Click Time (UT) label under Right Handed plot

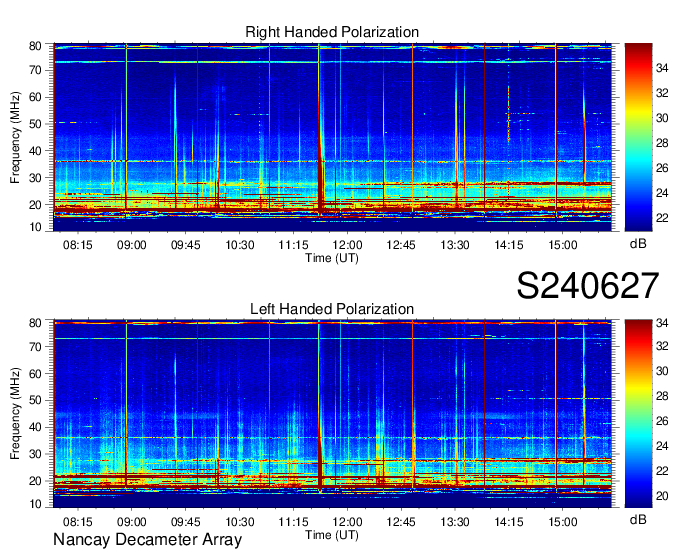click(332, 258)
